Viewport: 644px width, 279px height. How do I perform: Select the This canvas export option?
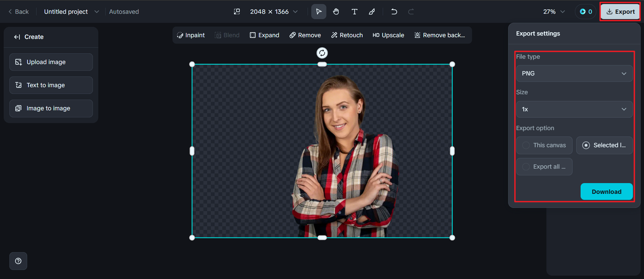tap(544, 145)
